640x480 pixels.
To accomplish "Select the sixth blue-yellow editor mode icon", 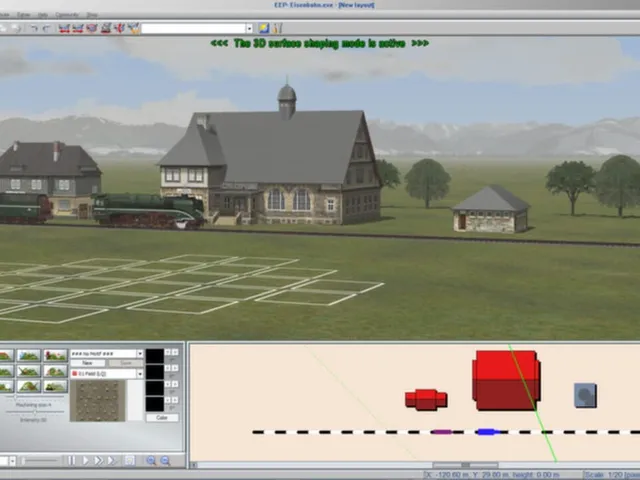I will click(x=133, y=28).
